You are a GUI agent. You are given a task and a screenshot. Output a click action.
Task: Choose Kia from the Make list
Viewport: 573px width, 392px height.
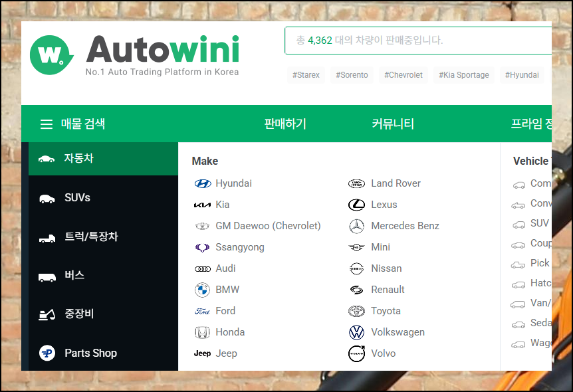(223, 205)
